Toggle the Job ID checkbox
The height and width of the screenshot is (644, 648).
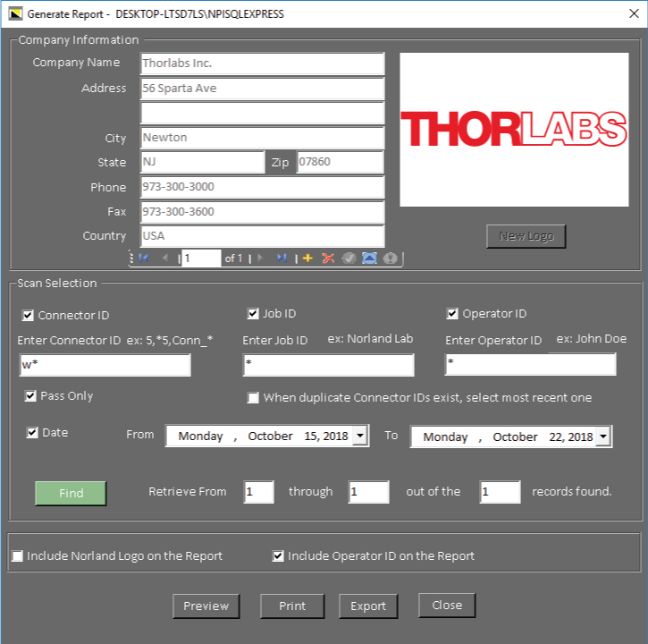click(x=253, y=314)
